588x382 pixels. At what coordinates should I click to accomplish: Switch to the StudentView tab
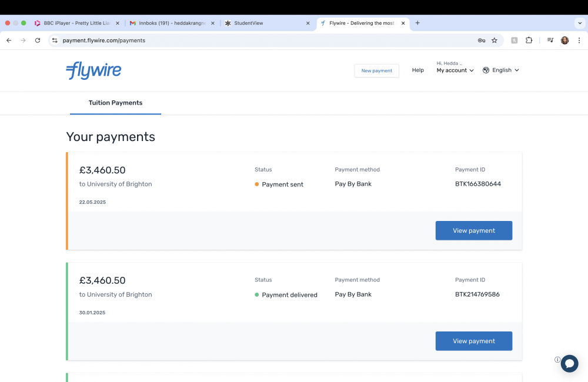(x=266, y=24)
